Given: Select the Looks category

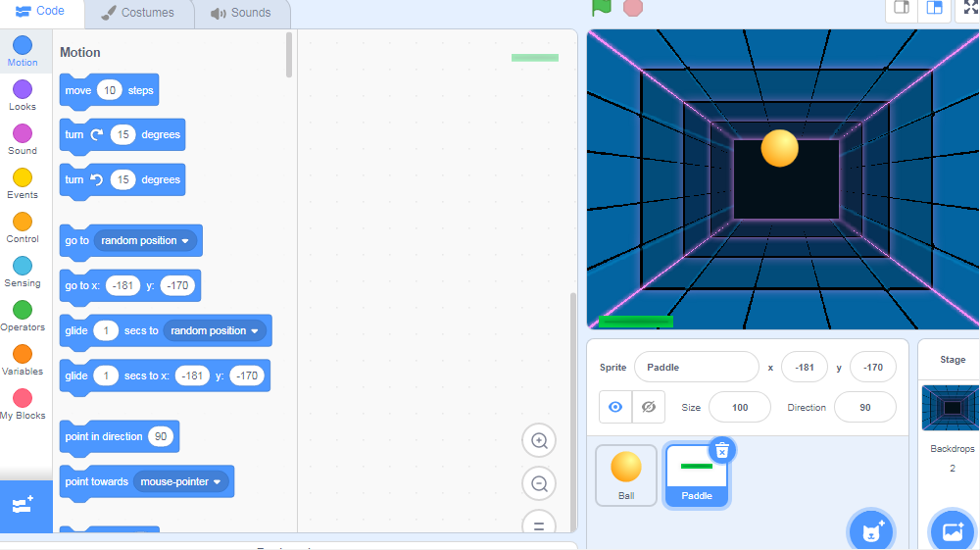Looking at the screenshot, I should [x=23, y=96].
